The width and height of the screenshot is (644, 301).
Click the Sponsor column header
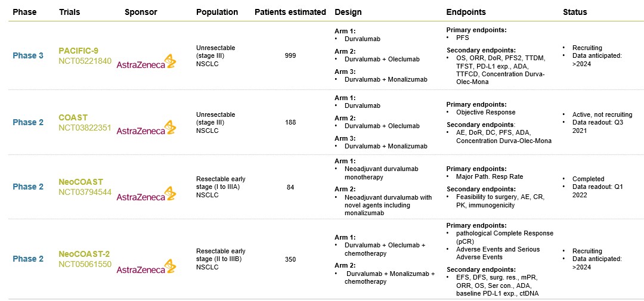pyautogui.click(x=141, y=12)
